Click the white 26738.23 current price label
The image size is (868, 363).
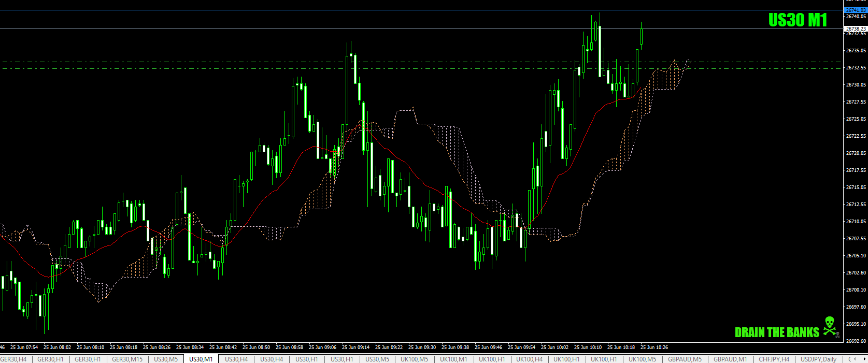click(x=856, y=29)
